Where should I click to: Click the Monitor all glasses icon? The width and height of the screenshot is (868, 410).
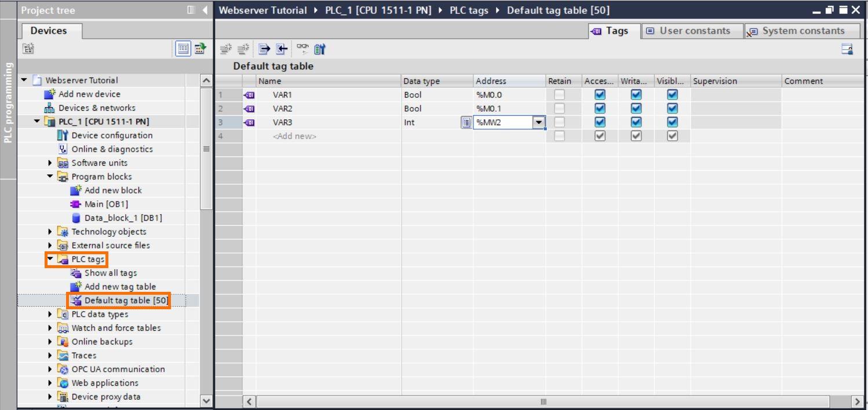pos(302,49)
